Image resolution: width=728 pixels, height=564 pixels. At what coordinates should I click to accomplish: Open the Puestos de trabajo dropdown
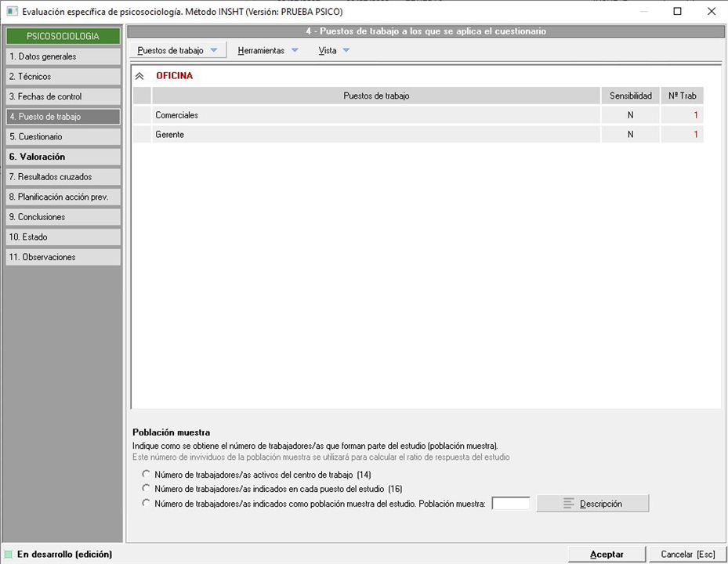177,50
